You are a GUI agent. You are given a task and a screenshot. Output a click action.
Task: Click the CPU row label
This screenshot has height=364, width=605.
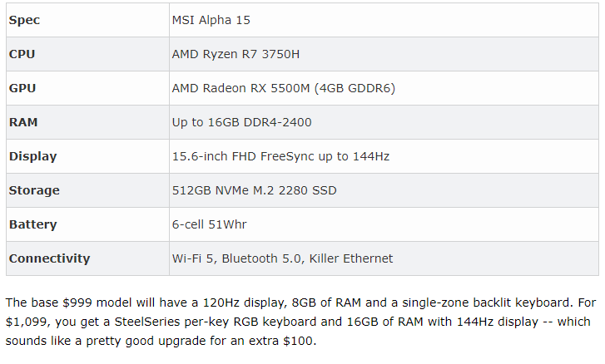point(22,54)
